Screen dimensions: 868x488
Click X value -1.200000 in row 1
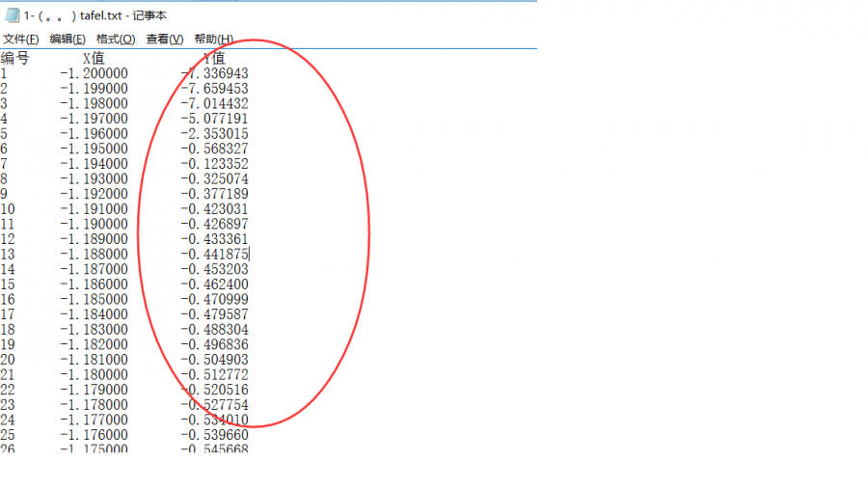95,73
